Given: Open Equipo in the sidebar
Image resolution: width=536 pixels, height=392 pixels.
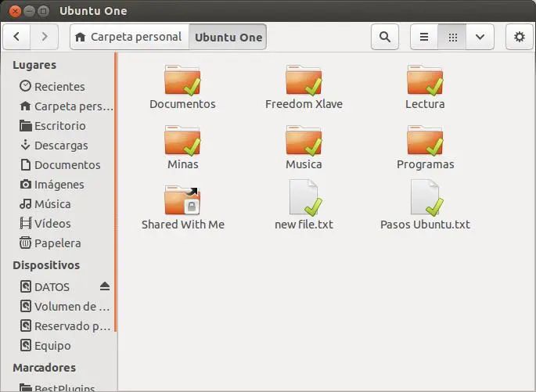Looking at the screenshot, I should [58, 346].
